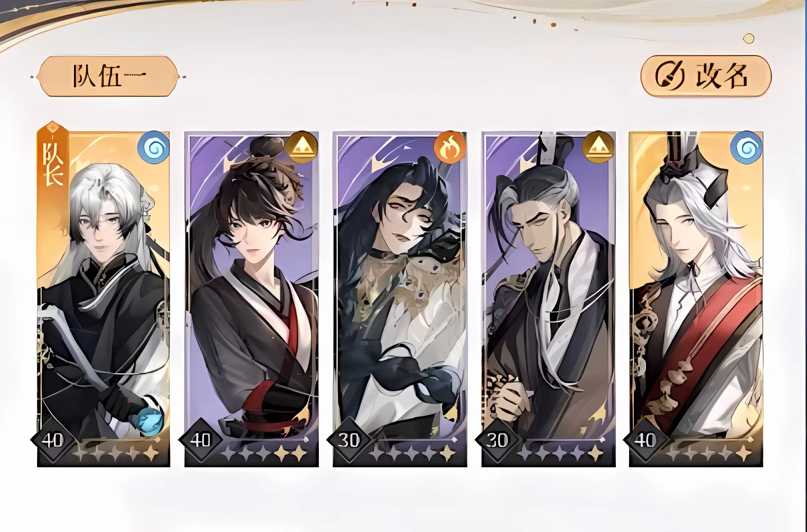Click the star rating on the fourth card
807x532 pixels.
560,453
